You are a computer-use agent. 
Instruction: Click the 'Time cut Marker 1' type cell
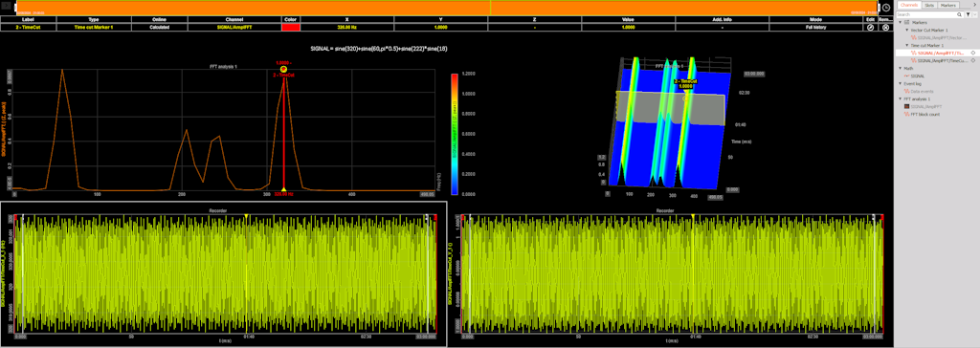[94, 28]
